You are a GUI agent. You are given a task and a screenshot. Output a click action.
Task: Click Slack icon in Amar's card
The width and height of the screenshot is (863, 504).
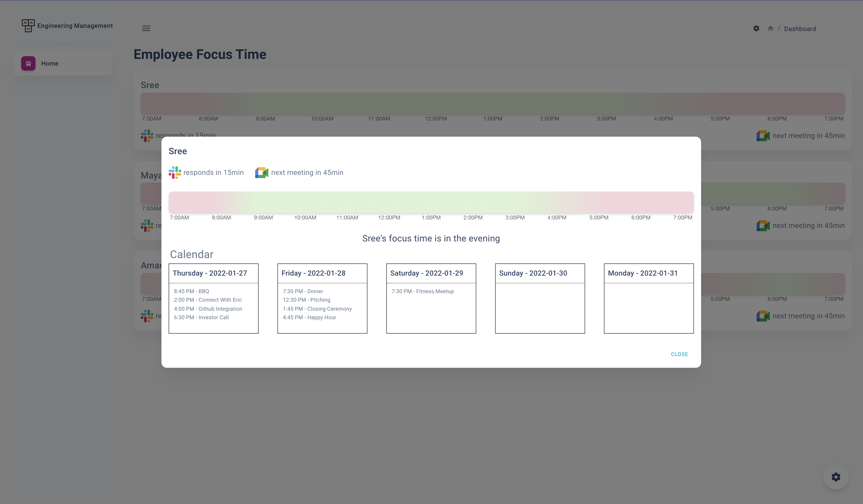pyautogui.click(x=147, y=316)
